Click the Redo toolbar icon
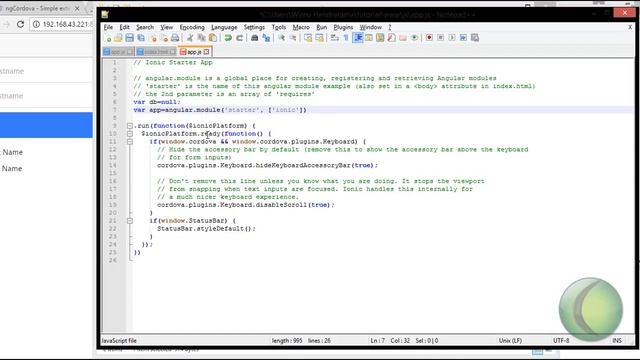Screen dimensions: 640x360 tap(239, 38)
